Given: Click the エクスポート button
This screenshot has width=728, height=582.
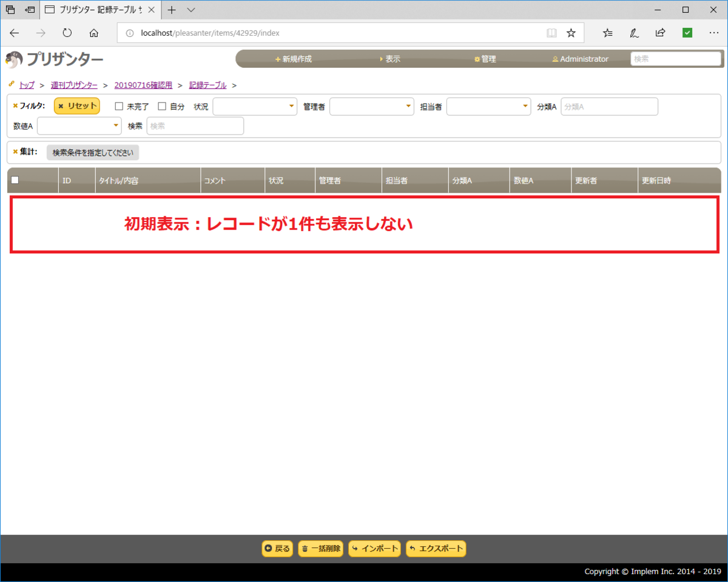Looking at the screenshot, I should pyautogui.click(x=436, y=549).
